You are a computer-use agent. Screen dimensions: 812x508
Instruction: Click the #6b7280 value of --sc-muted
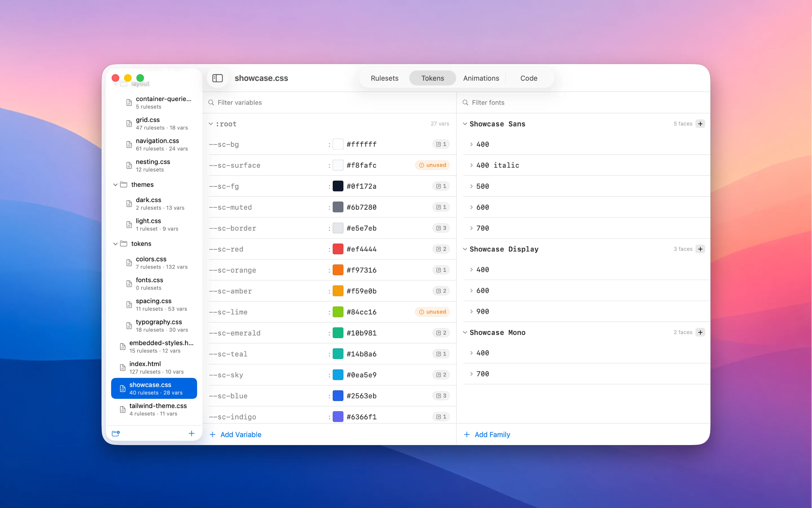(x=361, y=207)
